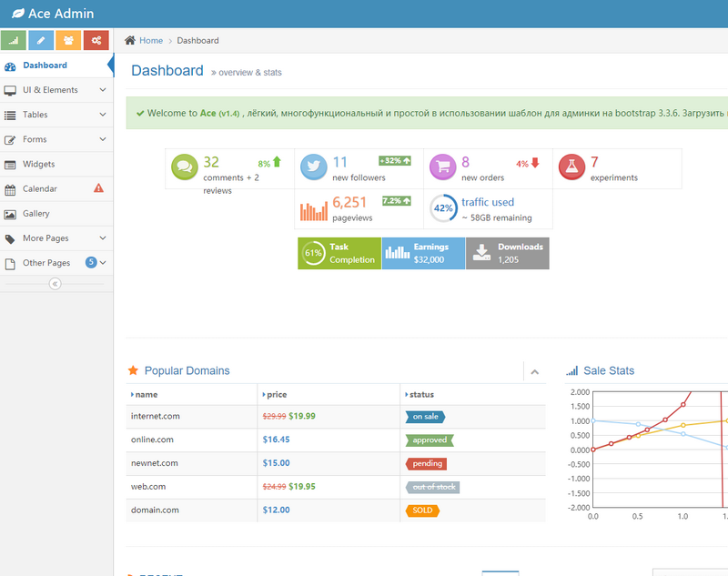Expand the Tables submenu

pyautogui.click(x=55, y=115)
